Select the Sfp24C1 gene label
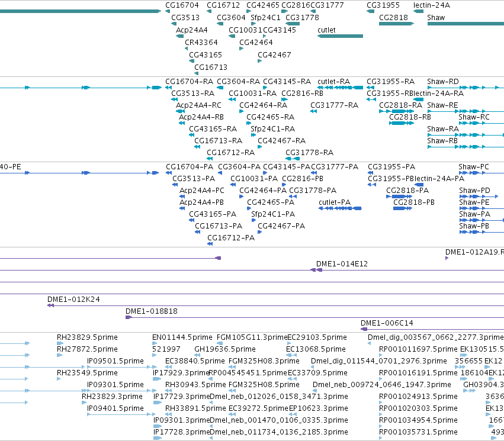This screenshot has height=441, width=504. pyautogui.click(x=265, y=18)
